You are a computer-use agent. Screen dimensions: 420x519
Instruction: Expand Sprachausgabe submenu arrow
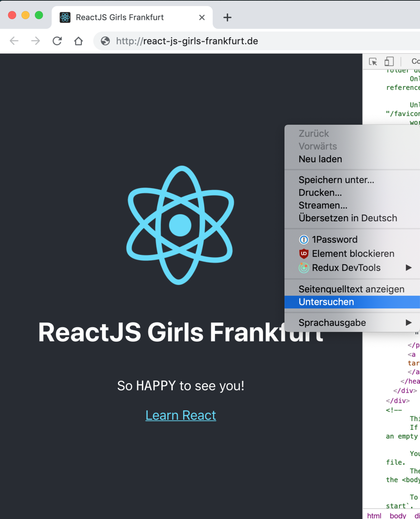(x=409, y=323)
